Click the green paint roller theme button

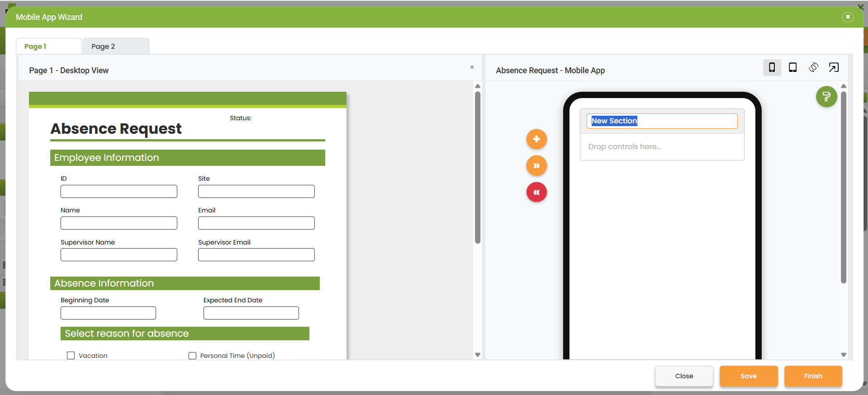tap(826, 96)
